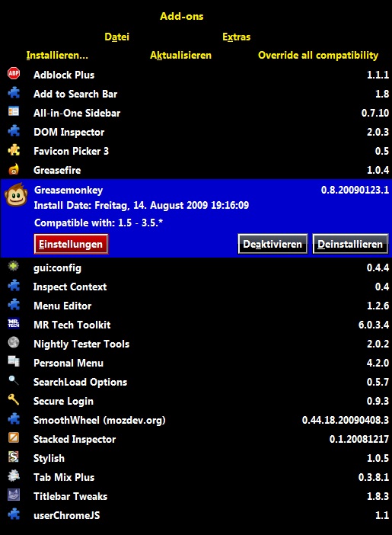
Task: Select the Nightly Tester Tools name
Action: point(81,344)
